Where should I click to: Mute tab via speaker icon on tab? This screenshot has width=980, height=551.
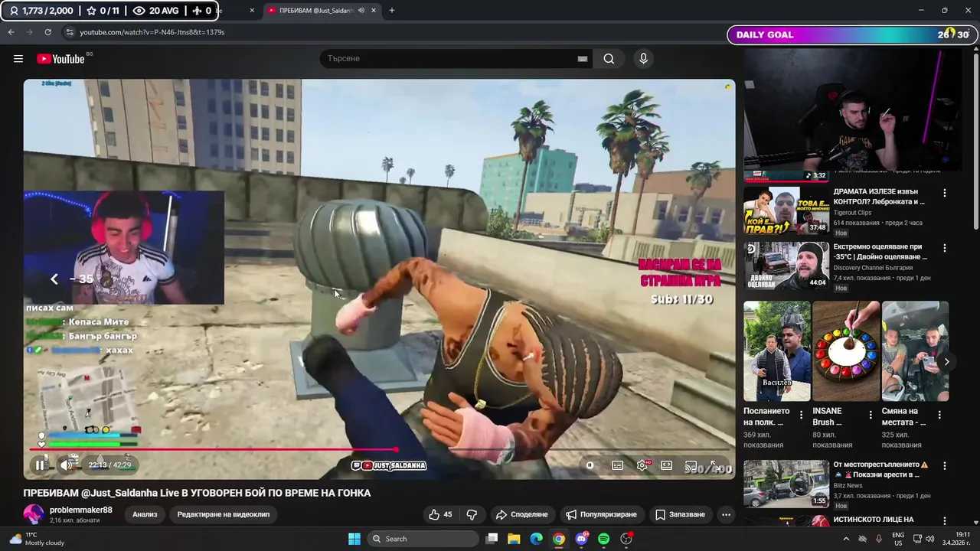pos(361,11)
